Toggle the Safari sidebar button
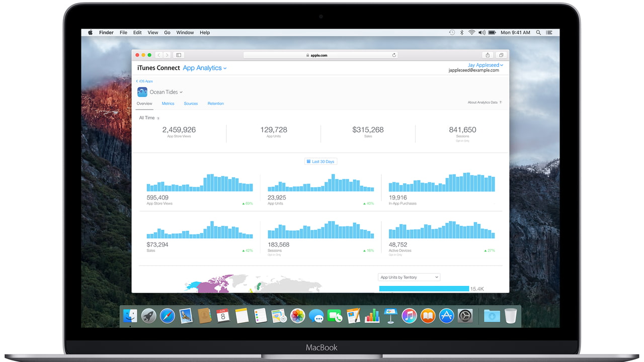Screen dimensions: 644x362 click(179, 55)
